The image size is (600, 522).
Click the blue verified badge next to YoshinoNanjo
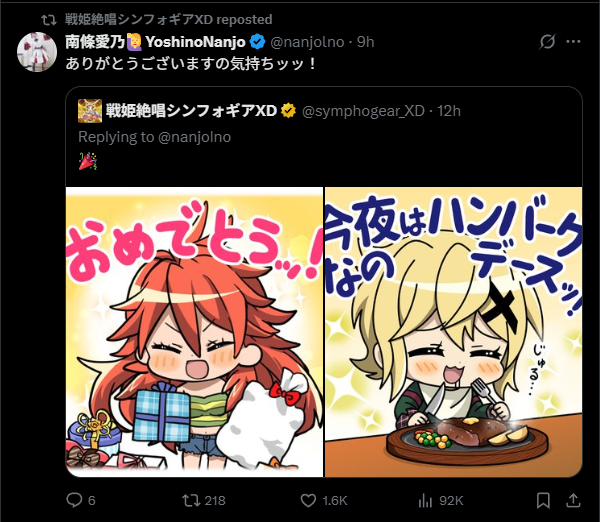(x=258, y=42)
